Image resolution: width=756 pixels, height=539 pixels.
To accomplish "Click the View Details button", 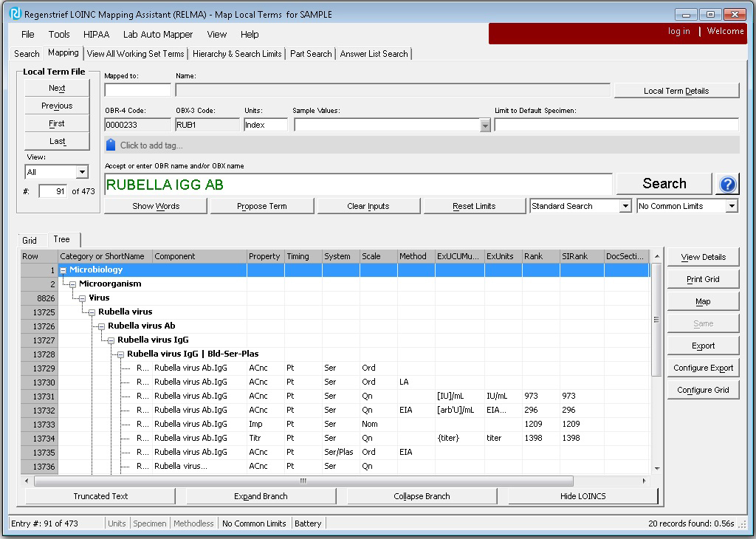I will tap(703, 257).
